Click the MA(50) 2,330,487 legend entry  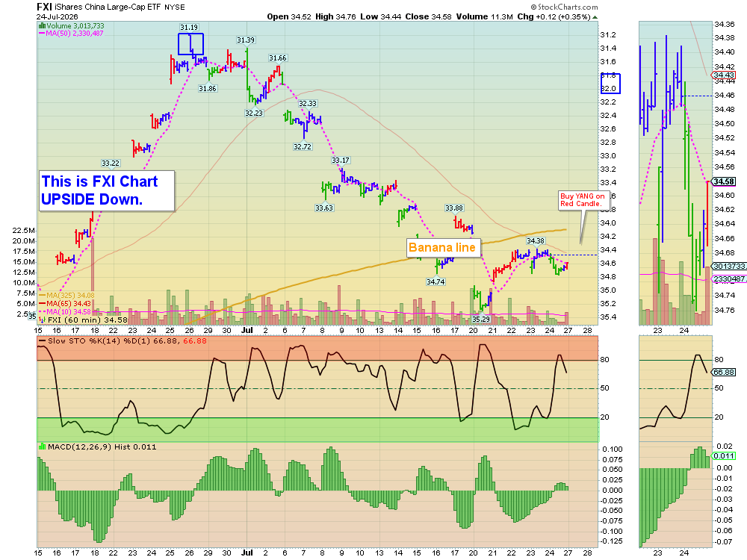coord(74,34)
